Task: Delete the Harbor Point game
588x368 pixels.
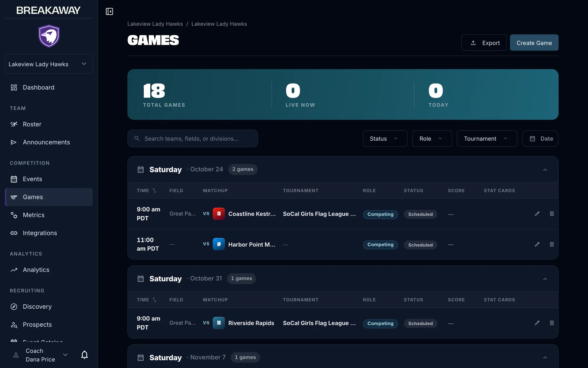Action: [552, 244]
